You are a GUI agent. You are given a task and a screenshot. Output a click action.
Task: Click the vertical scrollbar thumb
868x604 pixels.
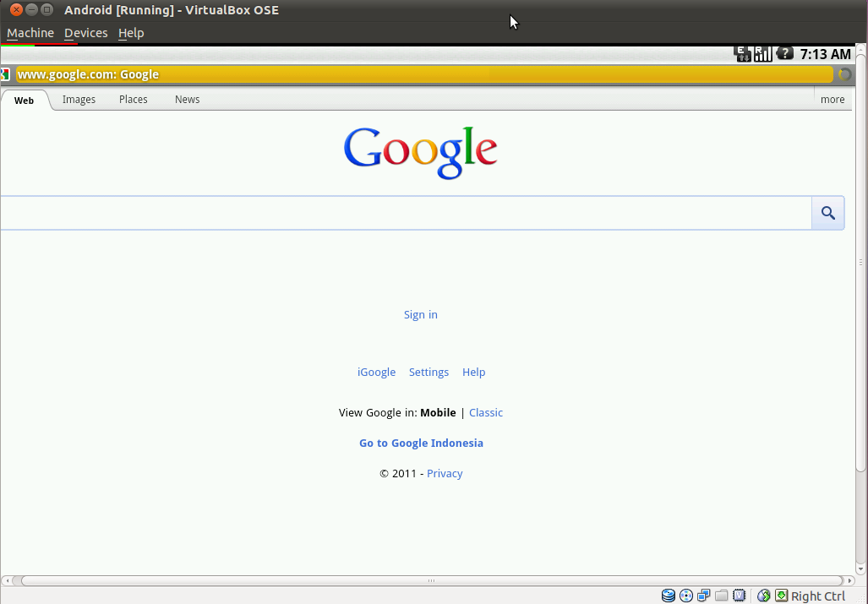860,263
